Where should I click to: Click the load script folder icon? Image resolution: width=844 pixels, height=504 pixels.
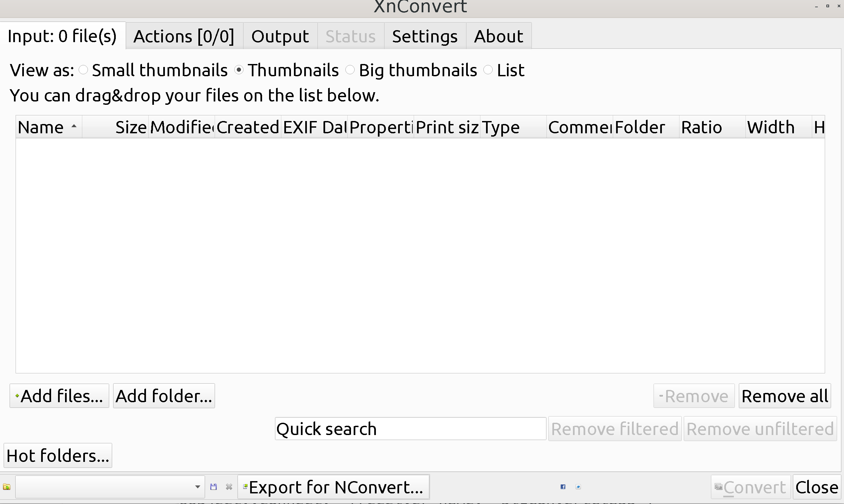tap(7, 487)
